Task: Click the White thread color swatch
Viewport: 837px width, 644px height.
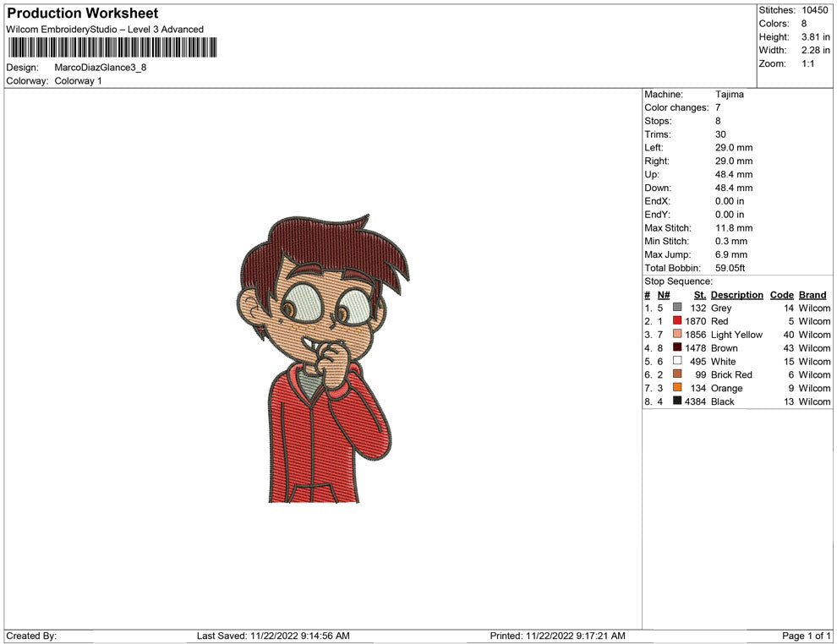Action: point(677,361)
